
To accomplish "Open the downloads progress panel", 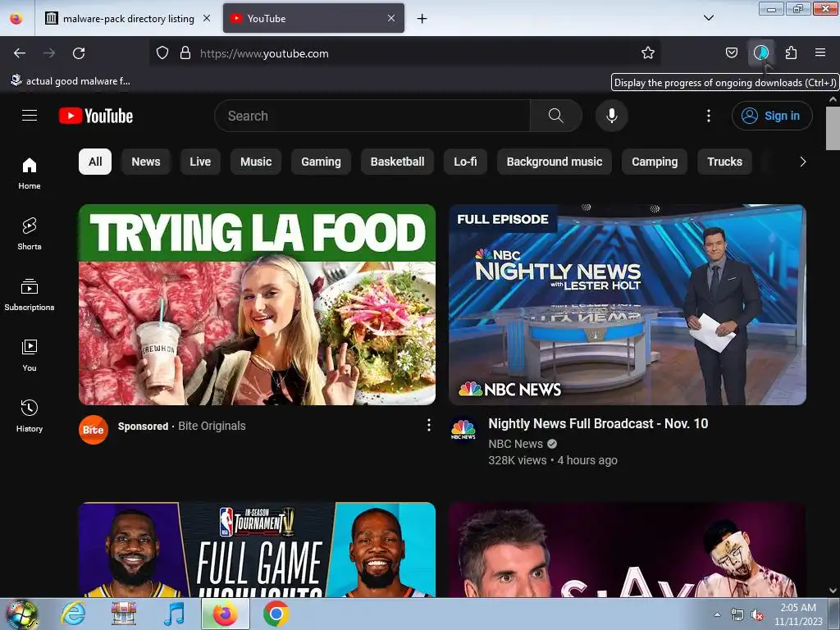I will tap(760, 53).
